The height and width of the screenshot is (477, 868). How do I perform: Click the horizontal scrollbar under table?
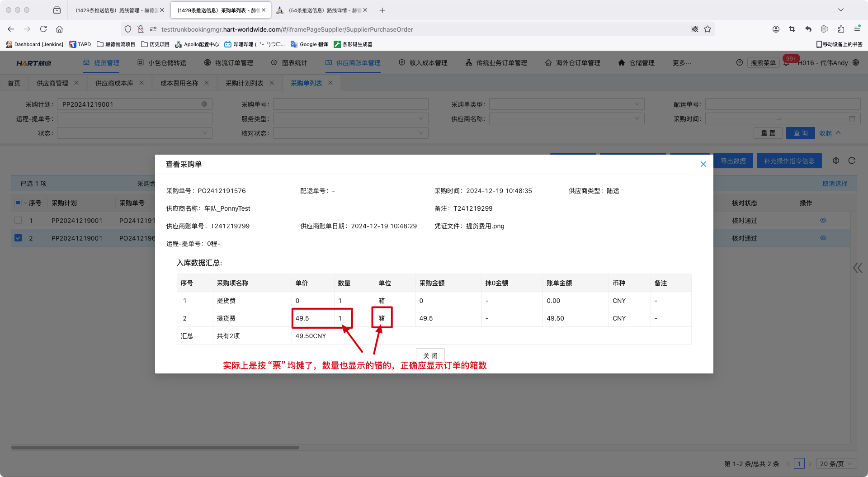coord(155,448)
